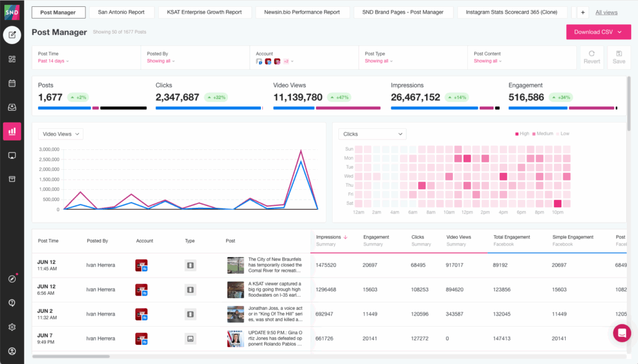Image resolution: width=638 pixels, height=364 pixels.
Task: Open the monitor display icon in sidebar
Action: [x=12, y=156]
